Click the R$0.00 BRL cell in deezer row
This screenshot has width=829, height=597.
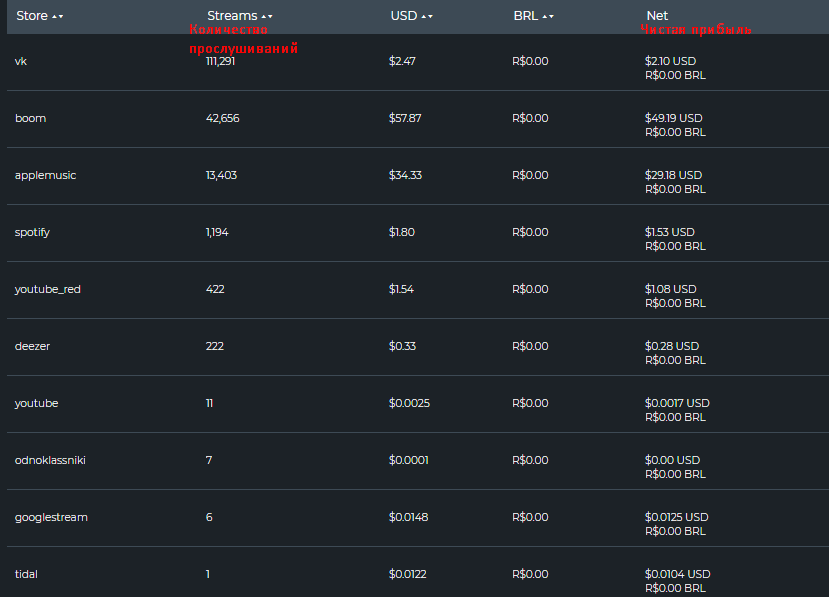tap(530, 346)
